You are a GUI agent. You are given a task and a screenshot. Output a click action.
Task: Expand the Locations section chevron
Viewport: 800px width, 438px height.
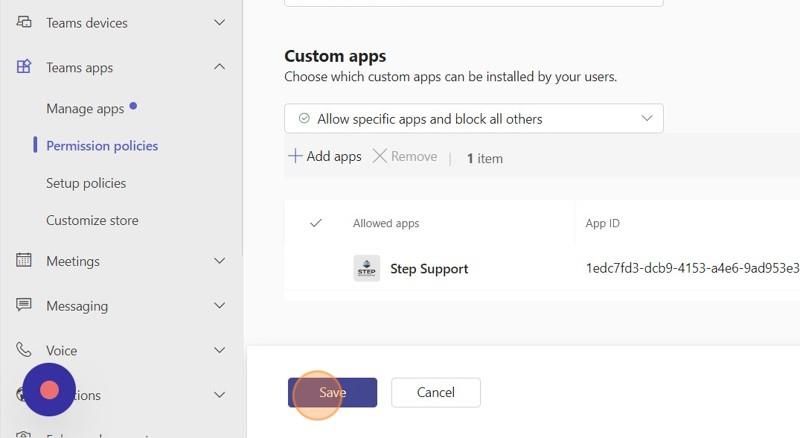coord(219,395)
